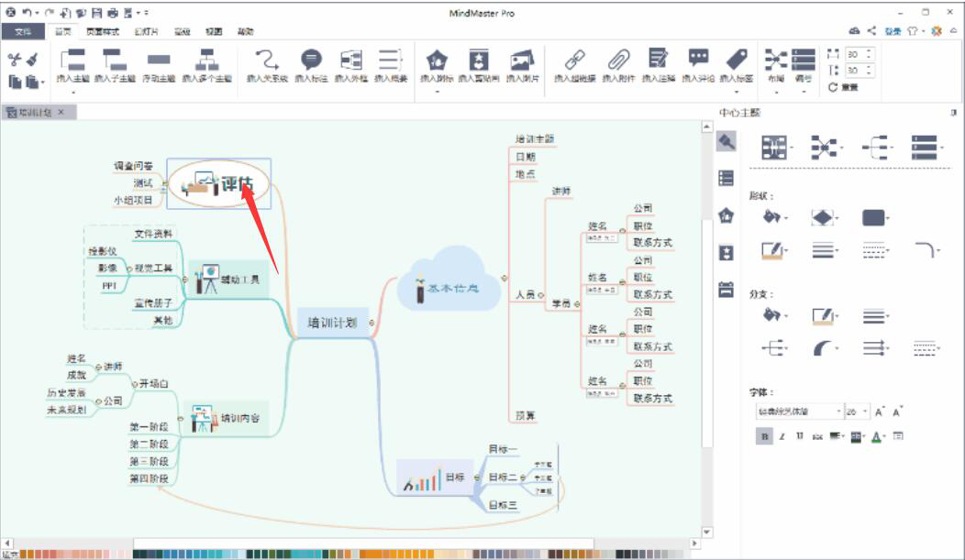
Task: Collapse children toggle beside 基本信息 cloud node
Action: [505, 279]
